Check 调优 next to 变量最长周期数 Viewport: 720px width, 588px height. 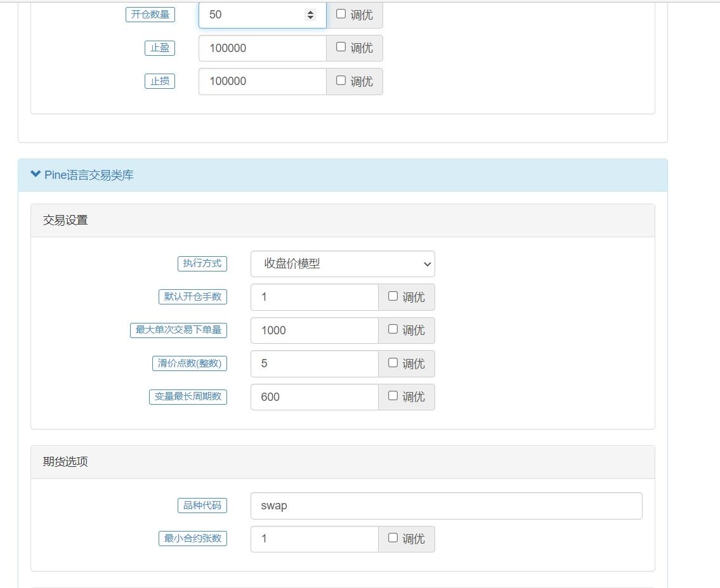click(393, 396)
